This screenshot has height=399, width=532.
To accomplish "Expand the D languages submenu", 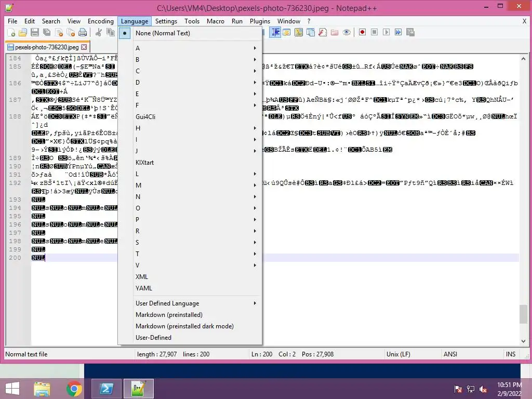I will [190, 83].
